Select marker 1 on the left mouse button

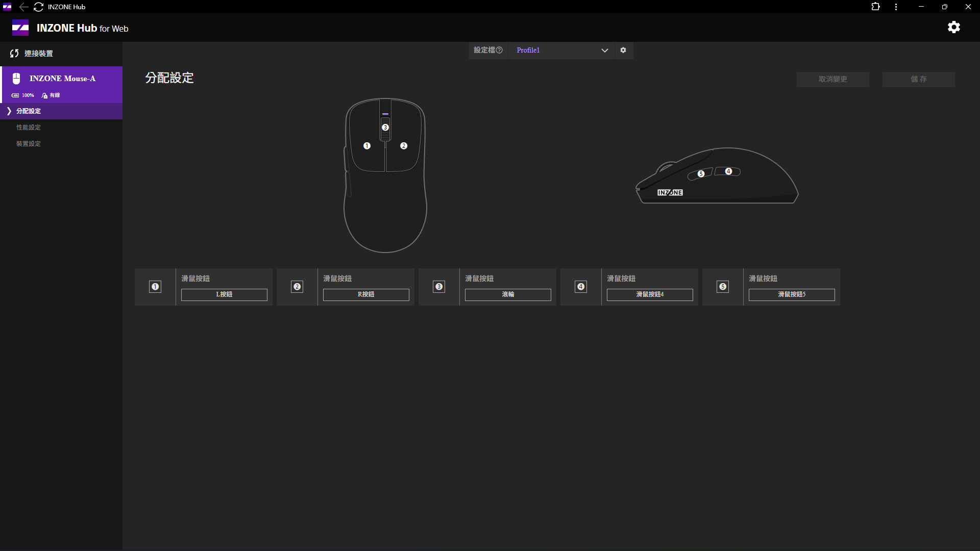366,146
